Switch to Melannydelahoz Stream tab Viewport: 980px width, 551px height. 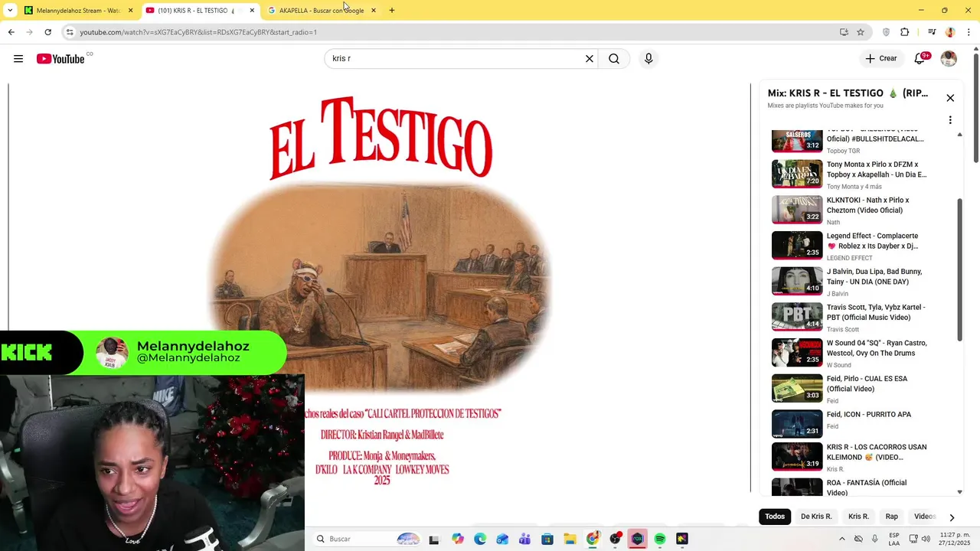click(x=78, y=11)
